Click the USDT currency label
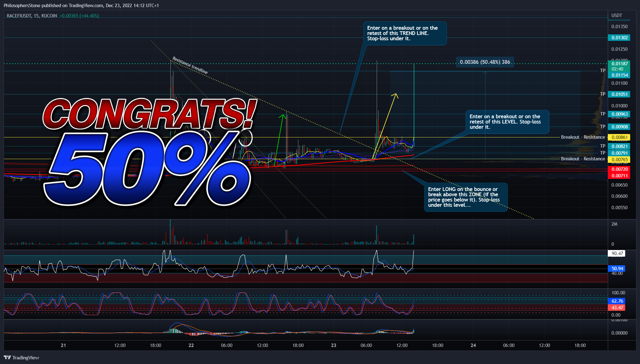 (616, 15)
